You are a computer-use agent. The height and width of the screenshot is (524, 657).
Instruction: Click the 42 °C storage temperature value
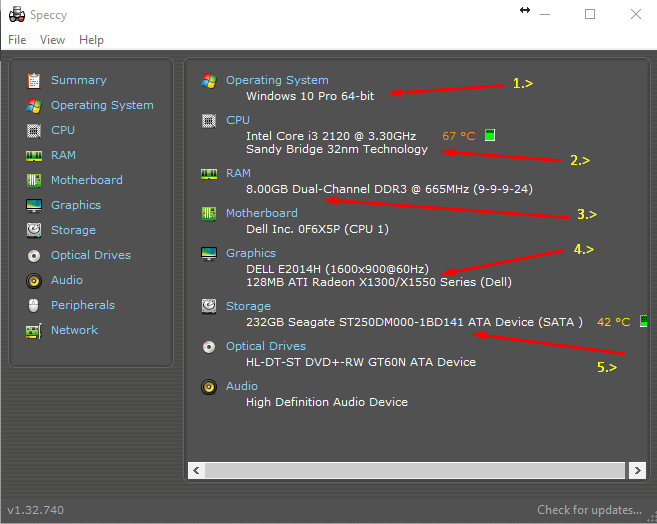(x=613, y=322)
